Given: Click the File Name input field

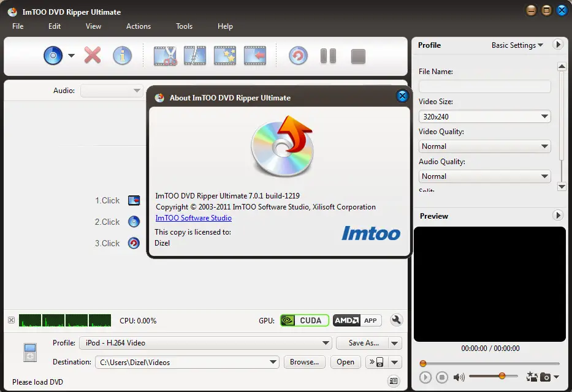Looking at the screenshot, I should (484, 87).
